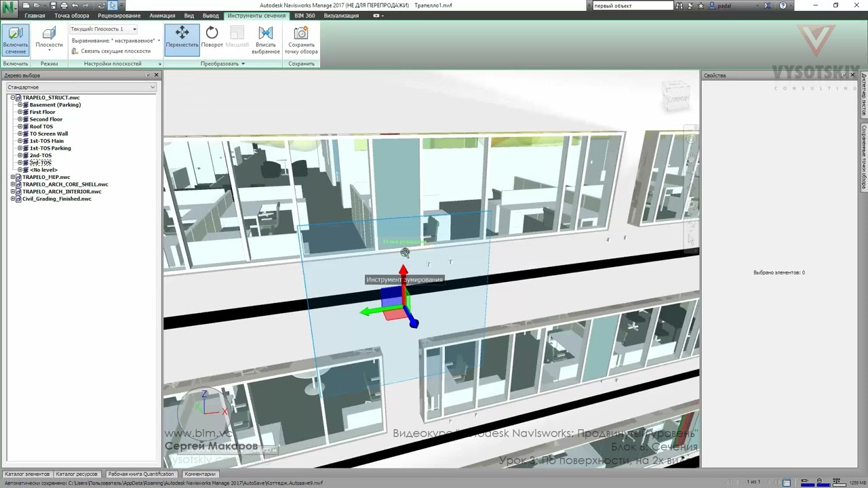Switch to the Визуализация tab
Screen dimensions: 868x488
pyautogui.click(x=341, y=16)
